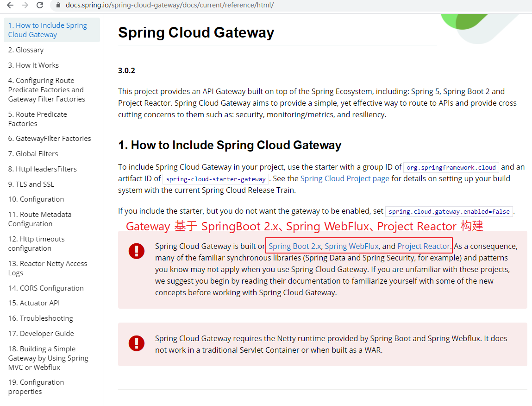
Task: Reload the page with the refresh icon
Action: coord(39,5)
